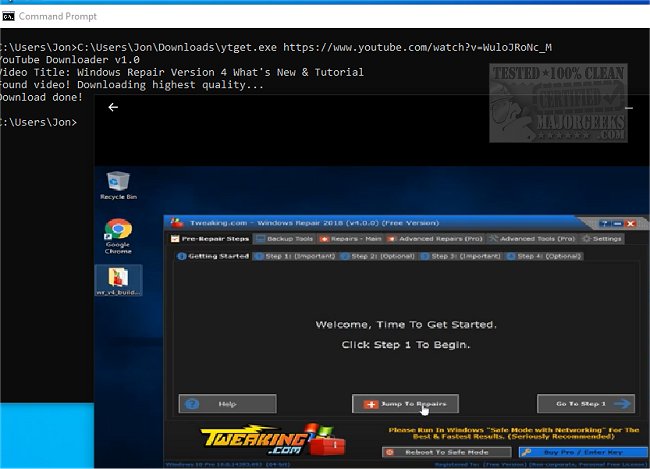Click the back arrow in the video player
The height and width of the screenshot is (469, 650).
tap(113, 107)
